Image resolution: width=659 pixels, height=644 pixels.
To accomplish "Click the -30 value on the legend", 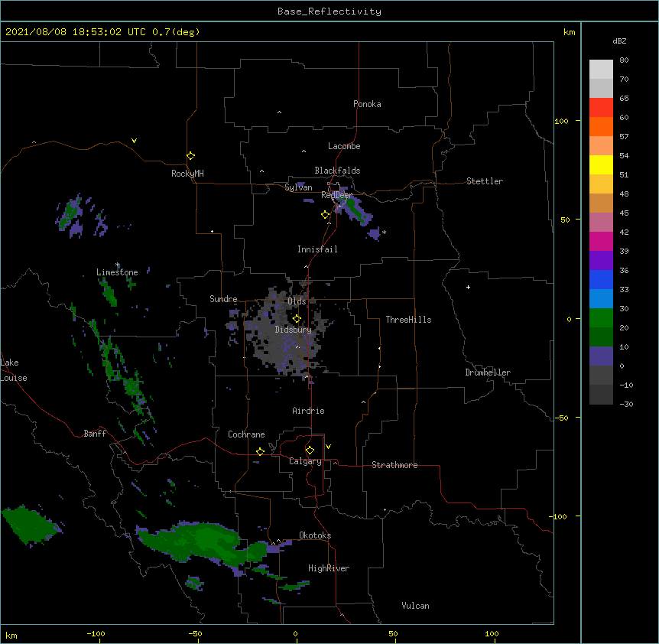I will click(x=626, y=404).
